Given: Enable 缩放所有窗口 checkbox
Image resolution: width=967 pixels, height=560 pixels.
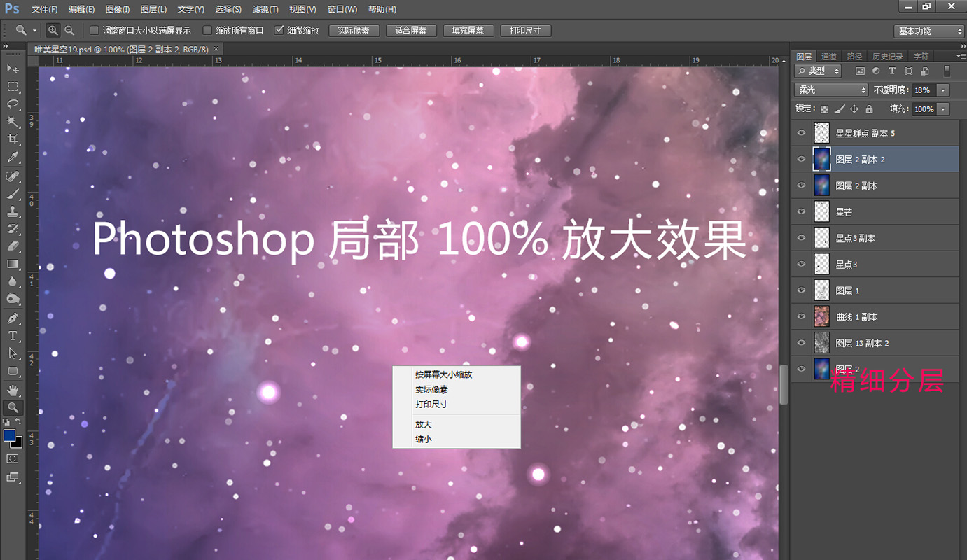Looking at the screenshot, I should click(207, 30).
